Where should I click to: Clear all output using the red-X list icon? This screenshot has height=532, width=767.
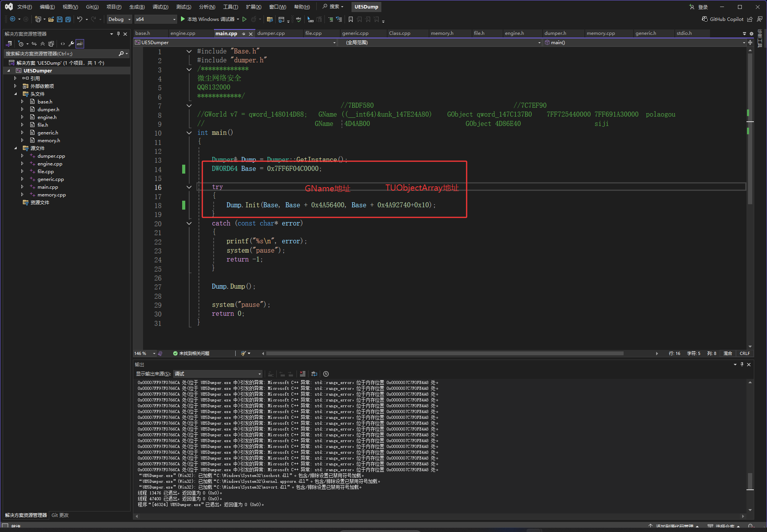pos(303,374)
